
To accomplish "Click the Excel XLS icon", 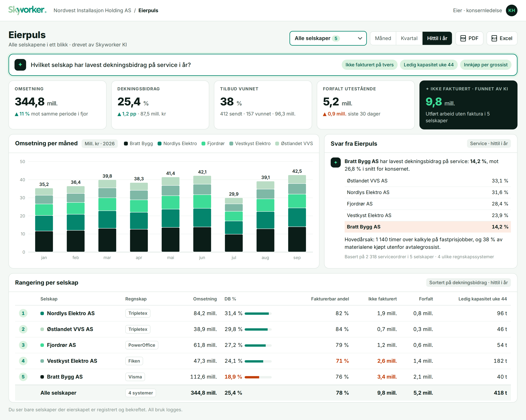I will click(x=494, y=38).
